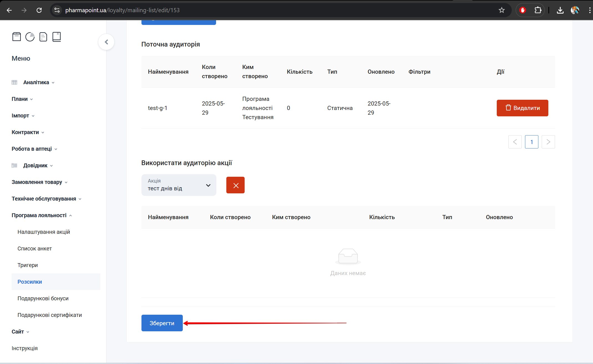This screenshot has height=364, width=593.
Task: Delete test-g-1 audience with Видалити
Action: (x=522, y=108)
